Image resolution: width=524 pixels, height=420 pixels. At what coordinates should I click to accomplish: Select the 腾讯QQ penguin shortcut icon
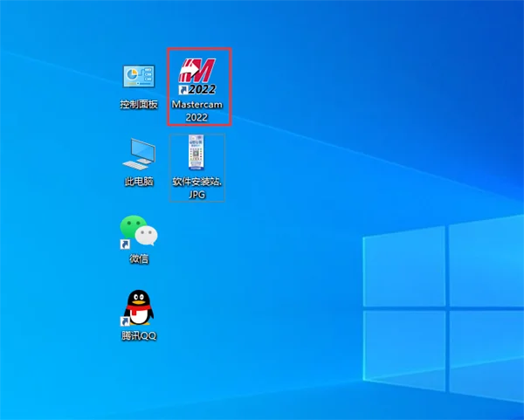(138, 307)
